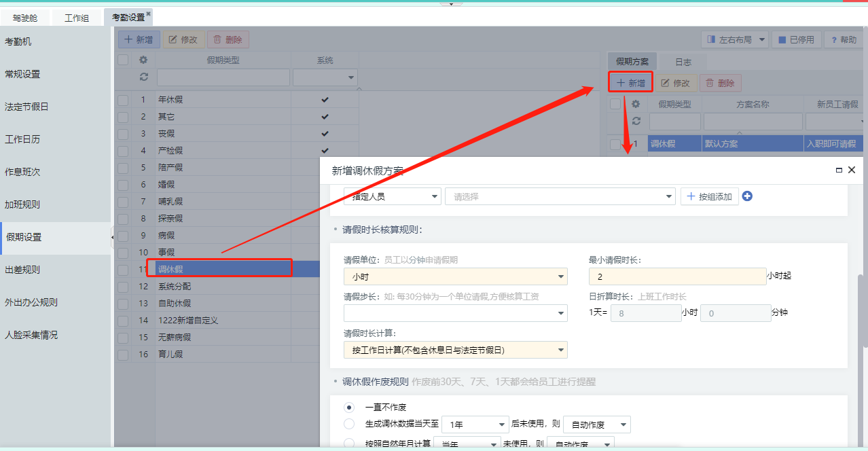Tick the checkbox for row 育儿假
The image size is (868, 451).
pos(123,354)
